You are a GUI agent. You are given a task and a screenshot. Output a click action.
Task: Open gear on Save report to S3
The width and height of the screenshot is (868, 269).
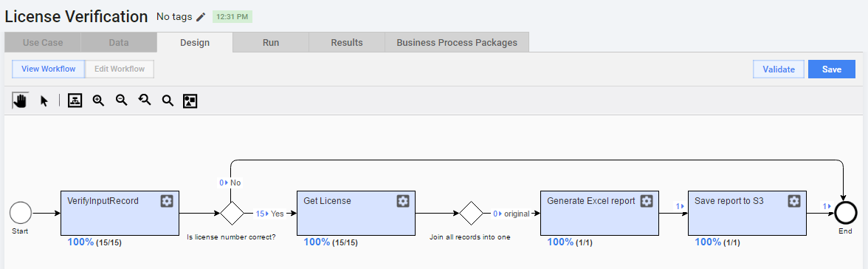click(794, 201)
